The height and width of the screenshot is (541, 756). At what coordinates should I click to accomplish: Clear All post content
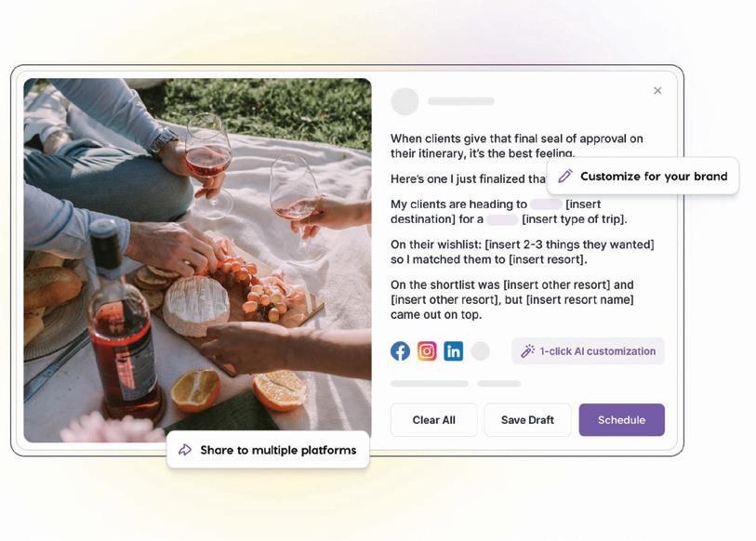(433, 420)
